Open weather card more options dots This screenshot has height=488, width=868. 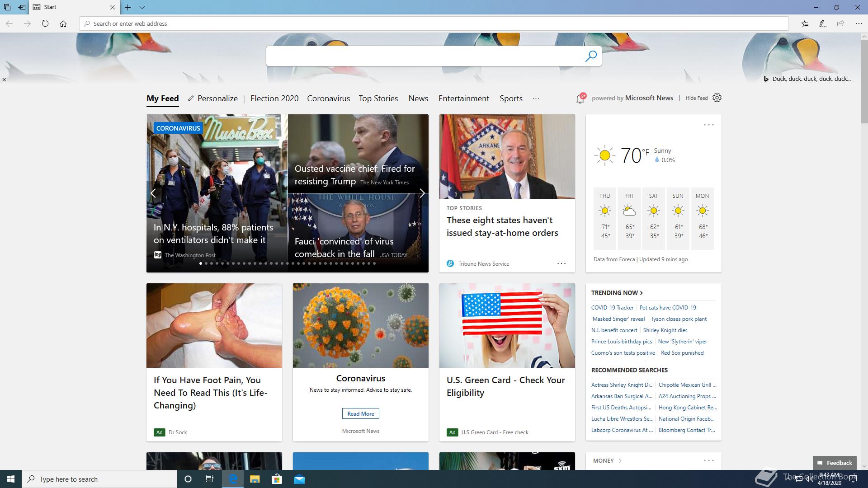click(708, 125)
